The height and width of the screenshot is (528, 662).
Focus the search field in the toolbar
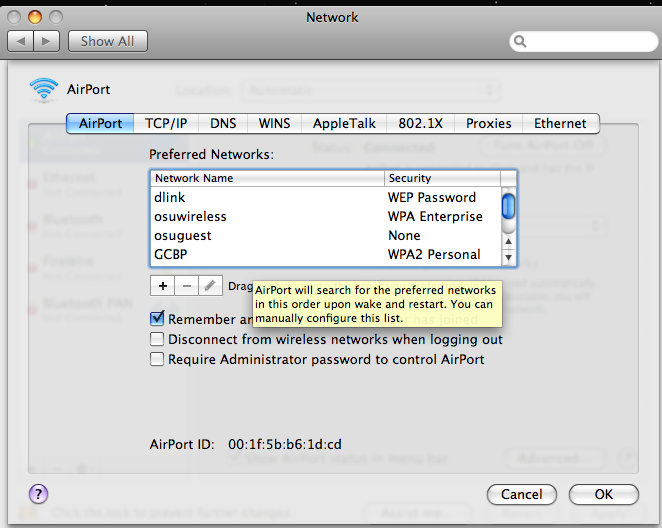(x=584, y=41)
